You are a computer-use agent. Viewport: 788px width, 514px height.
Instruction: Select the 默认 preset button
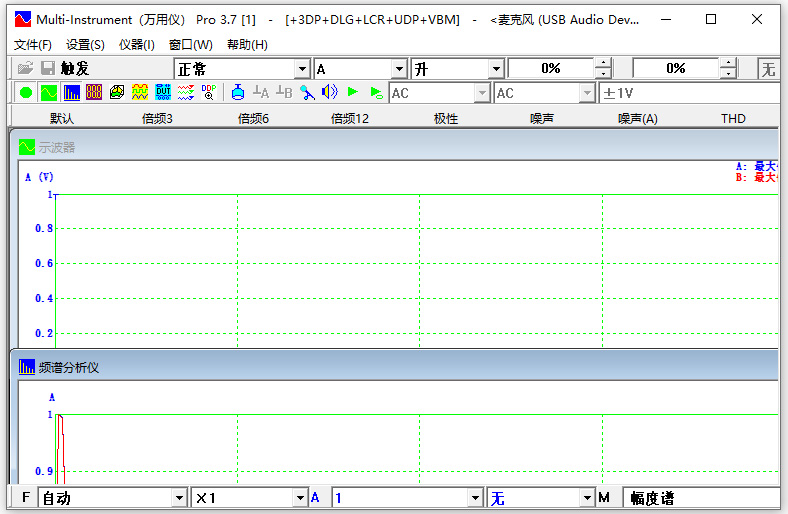pyautogui.click(x=62, y=119)
